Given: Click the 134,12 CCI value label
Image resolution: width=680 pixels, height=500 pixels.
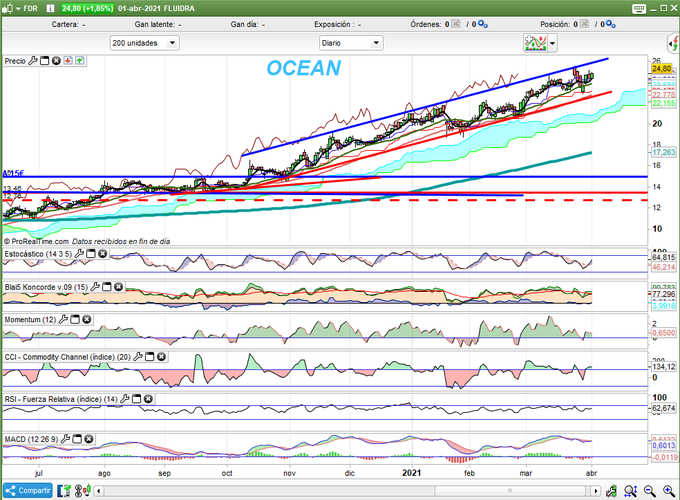Looking at the screenshot, I should tap(664, 367).
